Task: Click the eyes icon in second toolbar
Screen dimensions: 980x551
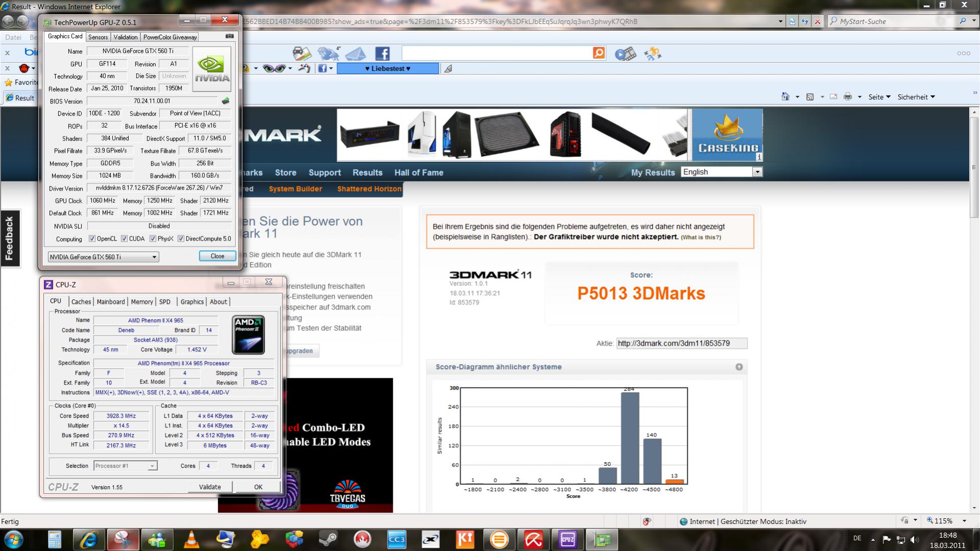Action: pyautogui.click(x=274, y=68)
